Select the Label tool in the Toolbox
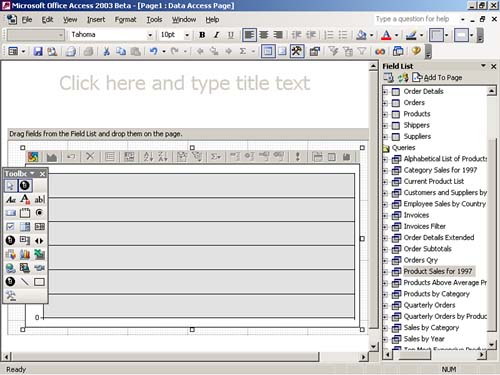This screenshot has width=500, height=375. (11, 199)
